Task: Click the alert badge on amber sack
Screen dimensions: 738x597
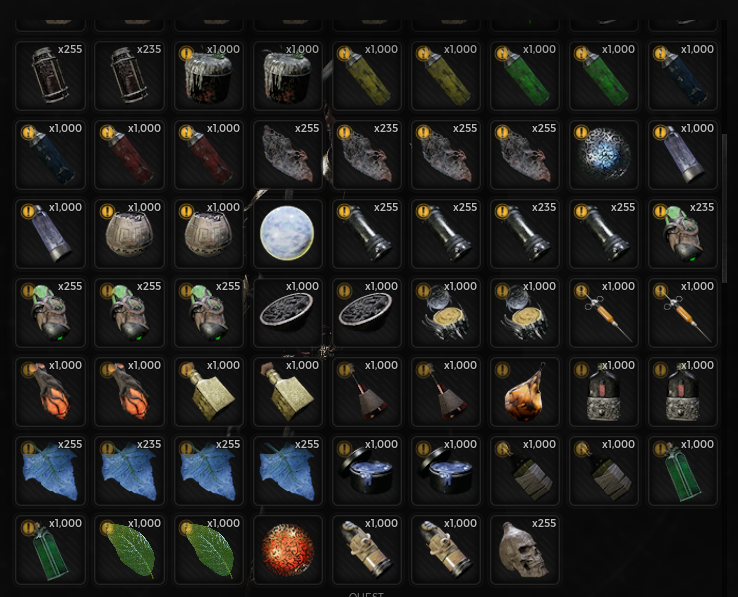Action: [x=502, y=370]
